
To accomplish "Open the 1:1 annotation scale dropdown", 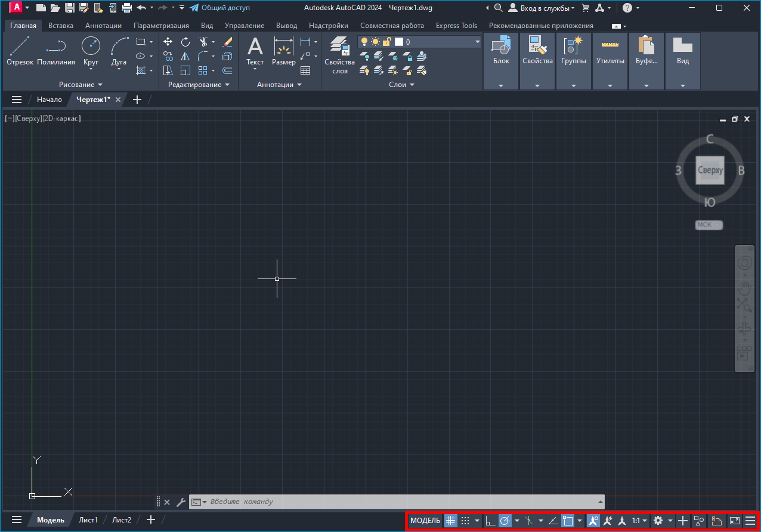I will tap(640, 521).
